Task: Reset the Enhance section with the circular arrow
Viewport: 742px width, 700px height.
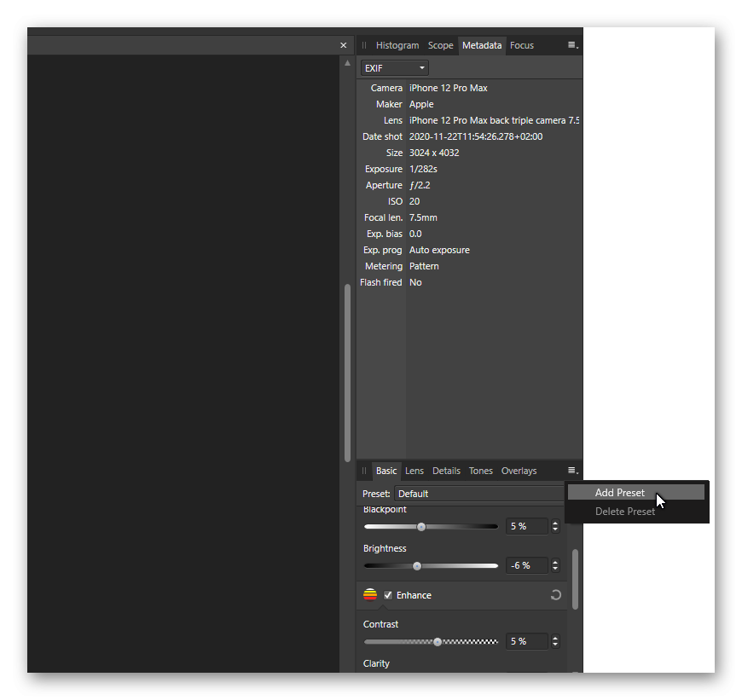Action: click(x=556, y=595)
